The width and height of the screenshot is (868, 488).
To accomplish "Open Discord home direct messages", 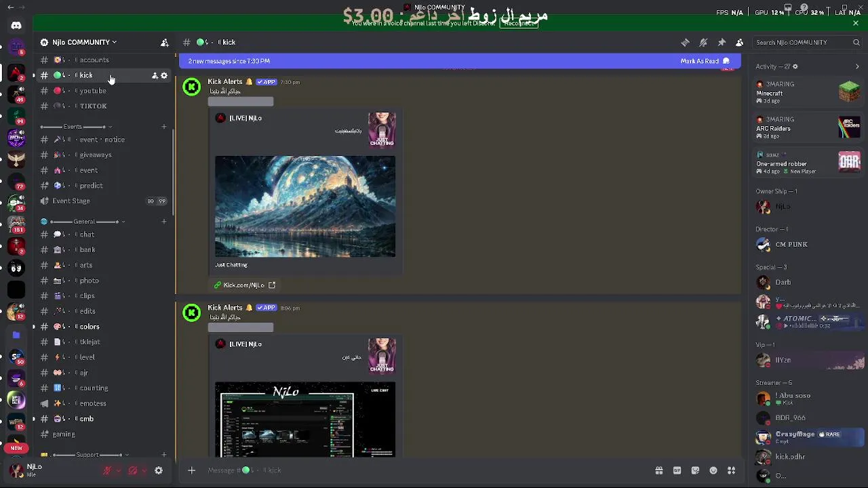I will (16, 26).
